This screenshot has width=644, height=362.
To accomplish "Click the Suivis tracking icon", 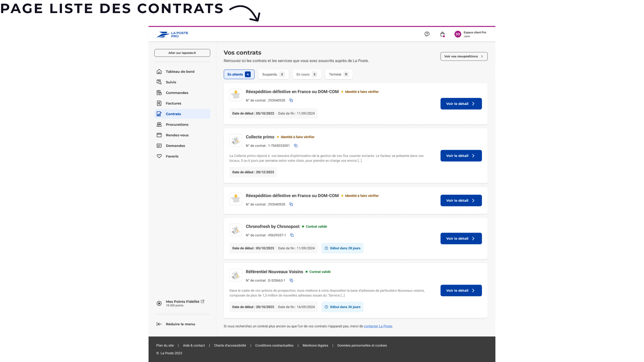I will (159, 82).
